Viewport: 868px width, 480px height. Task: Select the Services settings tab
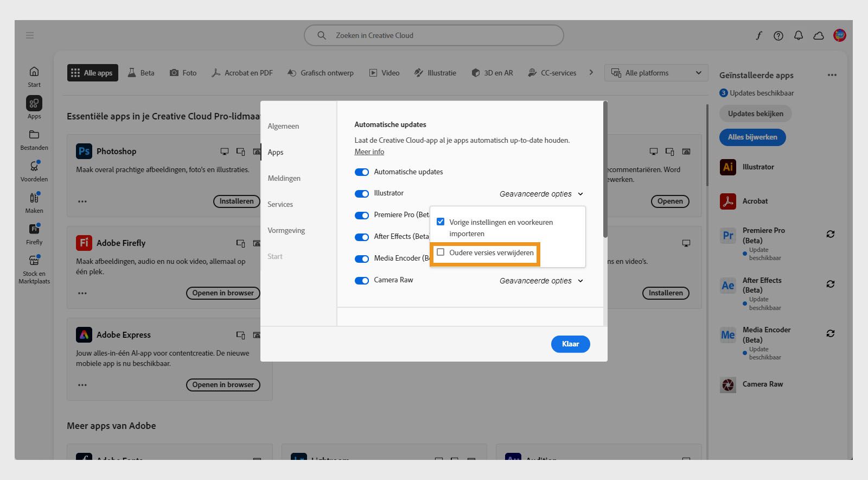[280, 204]
